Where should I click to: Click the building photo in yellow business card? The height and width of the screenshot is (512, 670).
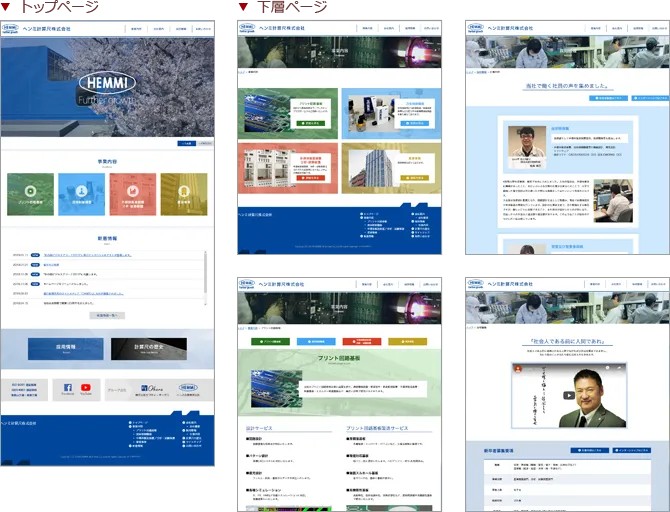pyautogui.click(x=370, y=169)
